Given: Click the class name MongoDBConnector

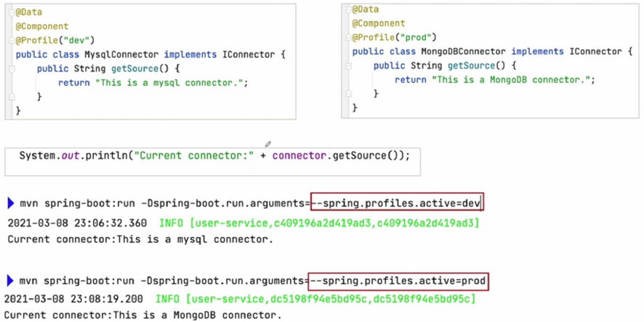Looking at the screenshot, I should [464, 52].
